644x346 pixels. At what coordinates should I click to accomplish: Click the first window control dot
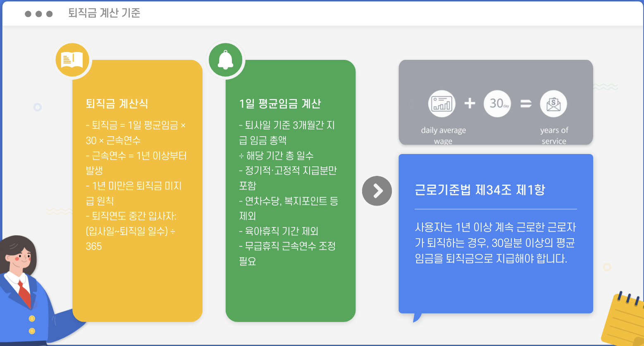[29, 13]
